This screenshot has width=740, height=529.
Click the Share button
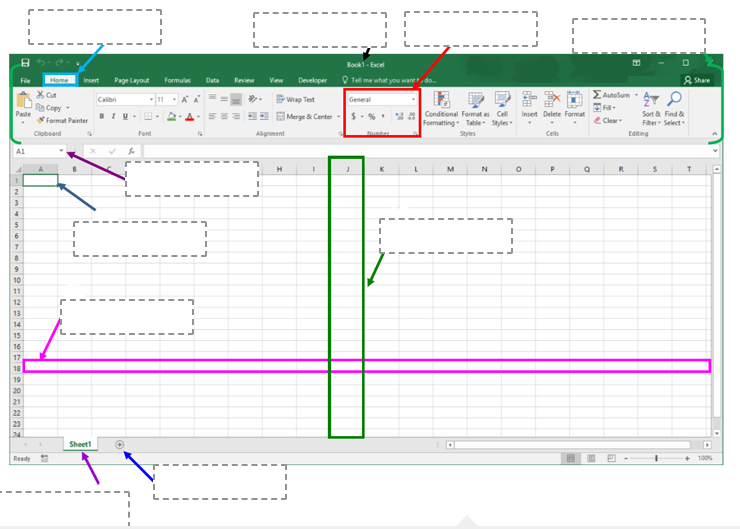click(697, 80)
